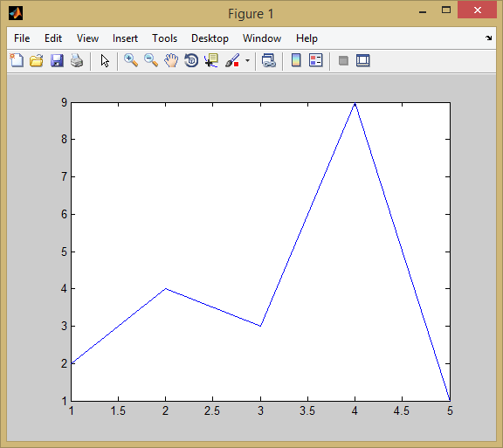Select the Rotate 3D tool
The image size is (503, 448).
[191, 60]
